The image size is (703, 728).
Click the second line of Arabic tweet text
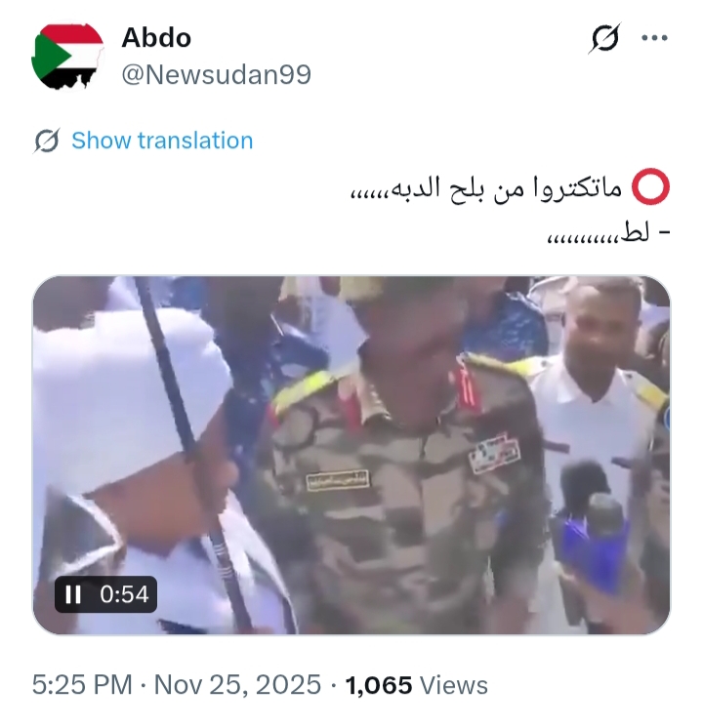607,233
